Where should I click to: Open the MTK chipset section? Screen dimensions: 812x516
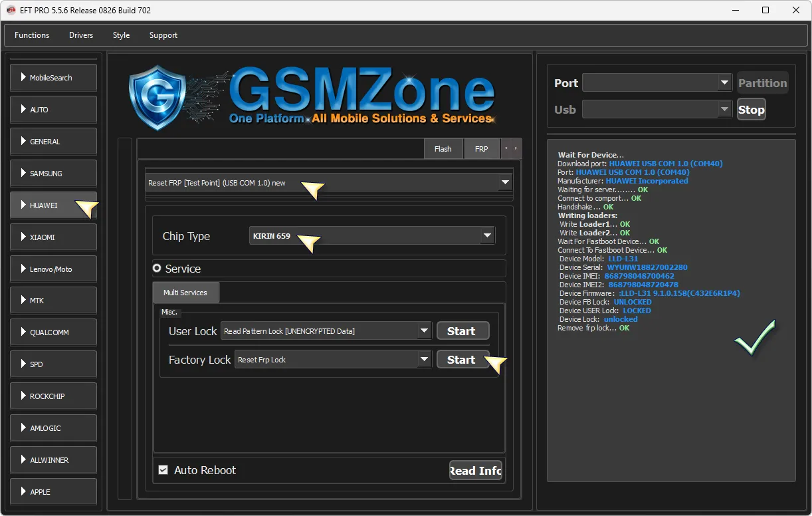point(53,301)
